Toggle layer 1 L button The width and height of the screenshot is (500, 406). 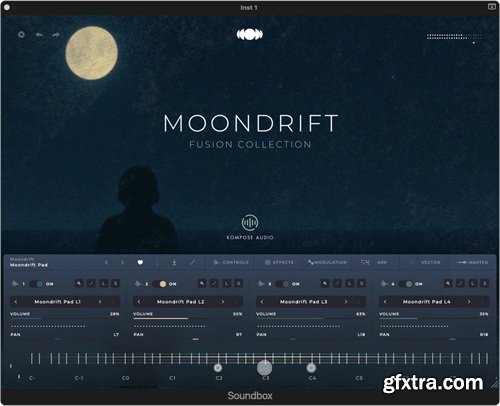pyautogui.click(x=104, y=284)
